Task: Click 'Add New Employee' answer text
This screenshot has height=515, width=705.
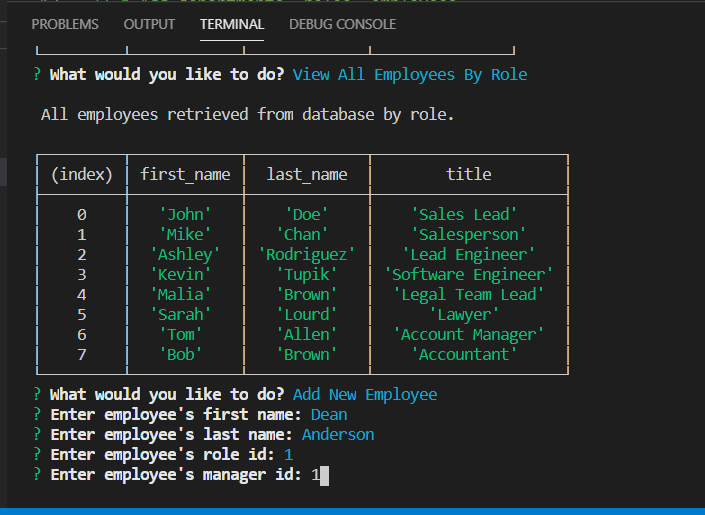Action: [x=365, y=394]
